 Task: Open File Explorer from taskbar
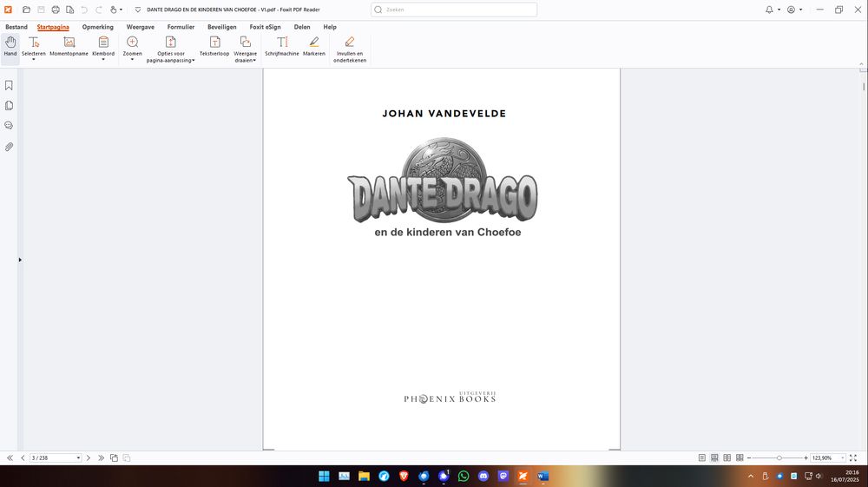coord(364,476)
